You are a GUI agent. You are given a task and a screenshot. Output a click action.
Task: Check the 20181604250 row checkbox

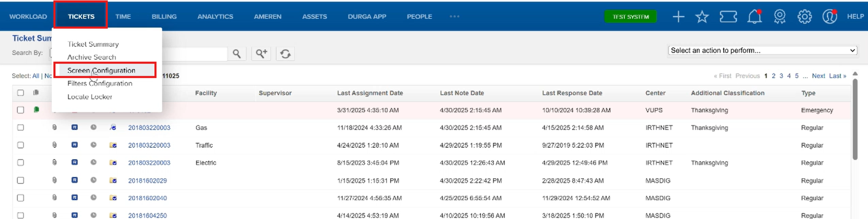(x=21, y=216)
